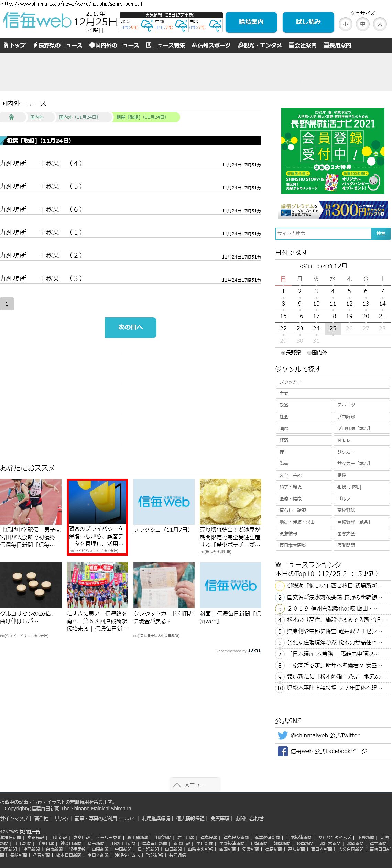Image resolution: width=392 pixels, height=868 pixels.
Task: Open 信州スポーツ in navigation bar
Action: 211,45
